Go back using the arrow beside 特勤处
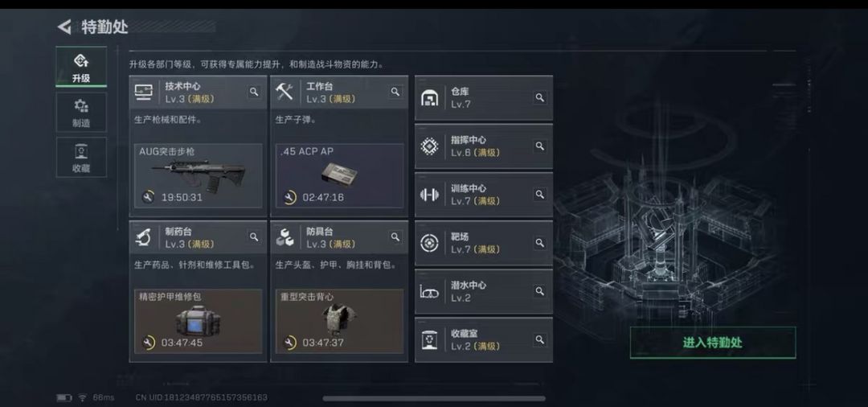 (64, 27)
